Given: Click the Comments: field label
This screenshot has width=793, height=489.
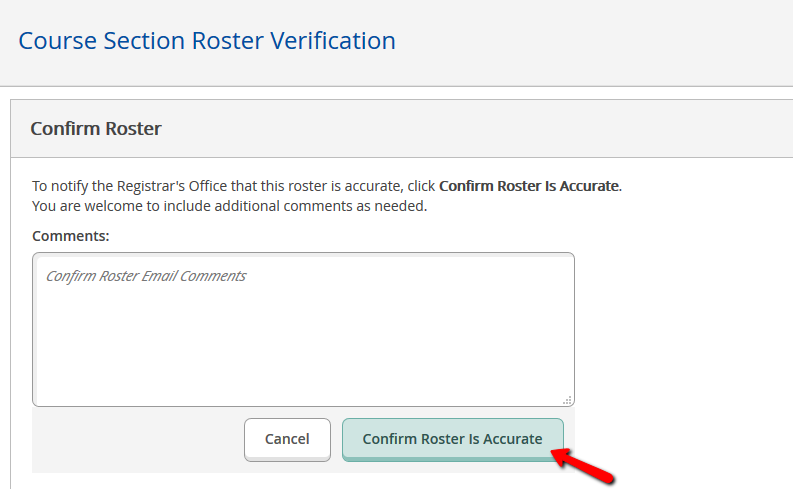Looking at the screenshot, I should click(x=71, y=236).
